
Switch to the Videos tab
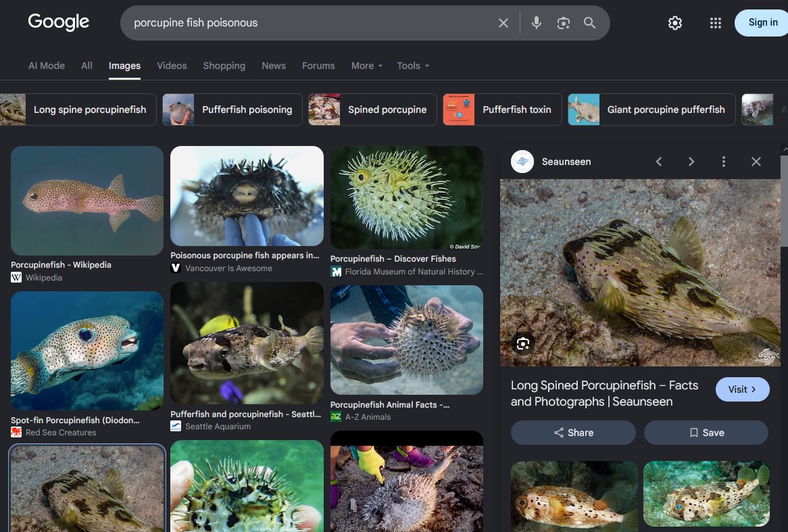pyautogui.click(x=172, y=66)
